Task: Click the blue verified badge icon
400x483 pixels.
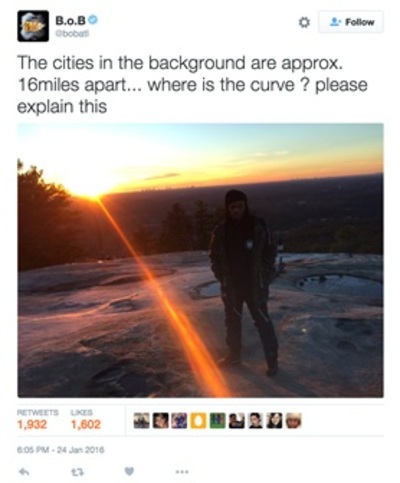Action: pyautogui.click(x=93, y=20)
